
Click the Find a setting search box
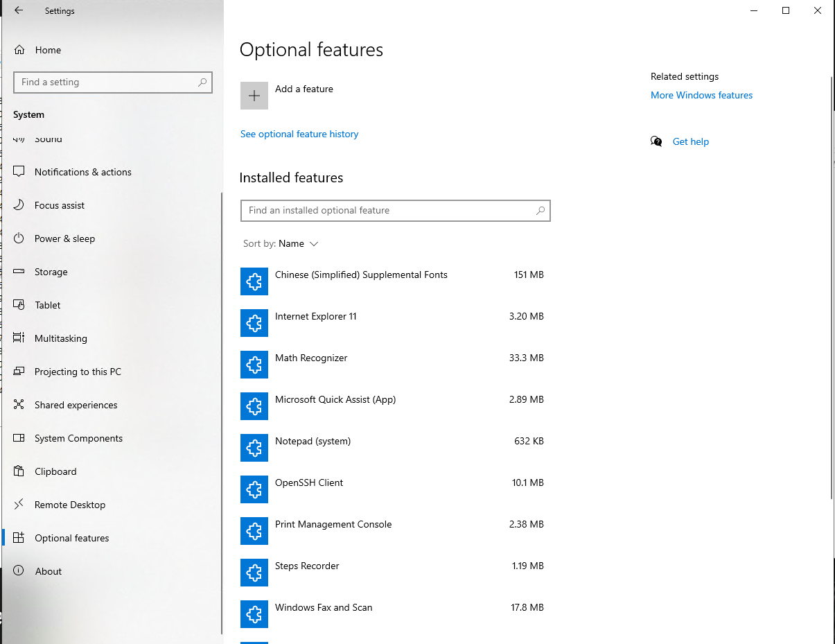click(107, 82)
